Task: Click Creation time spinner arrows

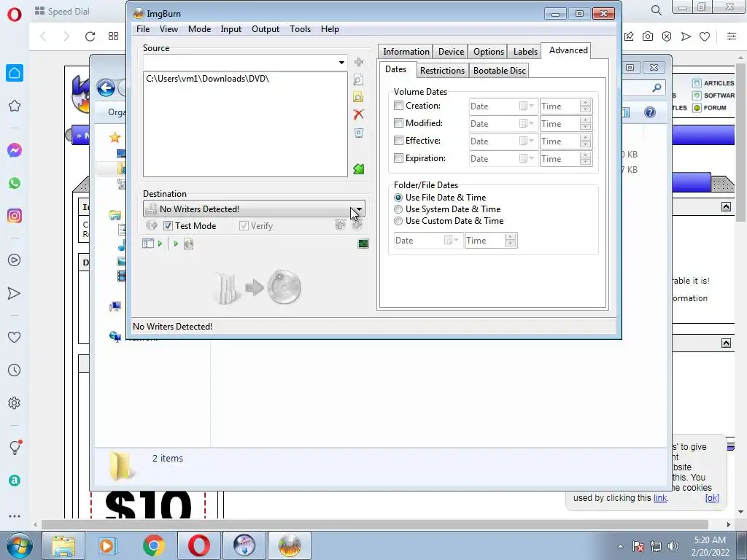Action: tap(586, 106)
